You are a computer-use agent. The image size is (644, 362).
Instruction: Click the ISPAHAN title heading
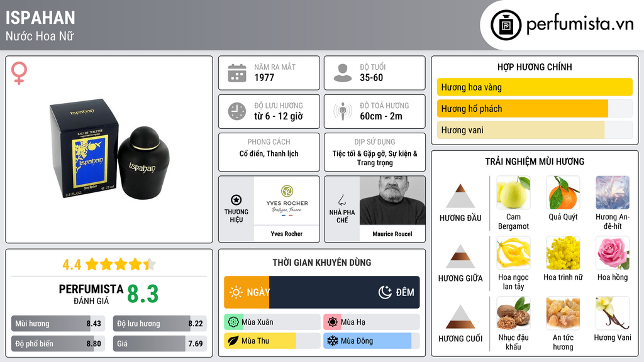coord(40,18)
